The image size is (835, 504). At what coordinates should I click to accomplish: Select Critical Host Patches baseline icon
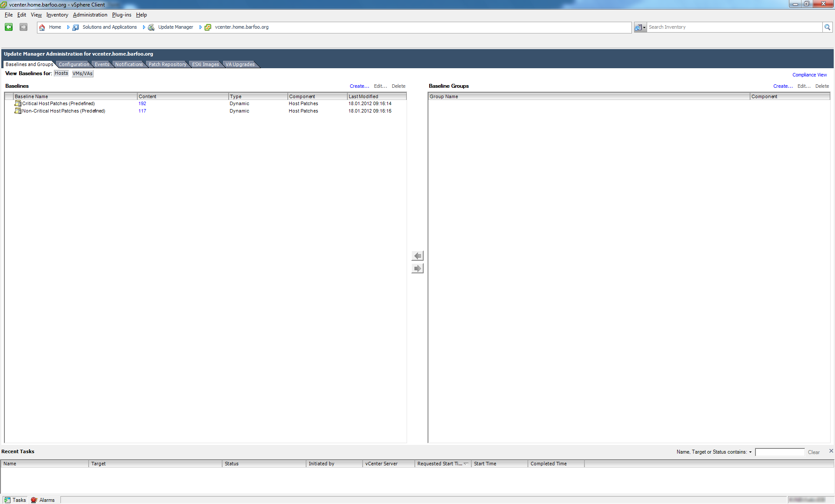pos(18,103)
